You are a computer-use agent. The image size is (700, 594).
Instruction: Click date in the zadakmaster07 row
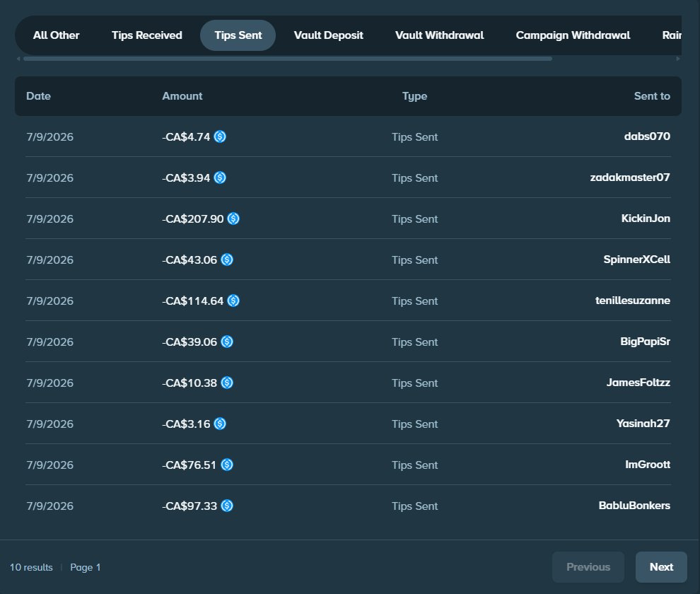(x=49, y=177)
